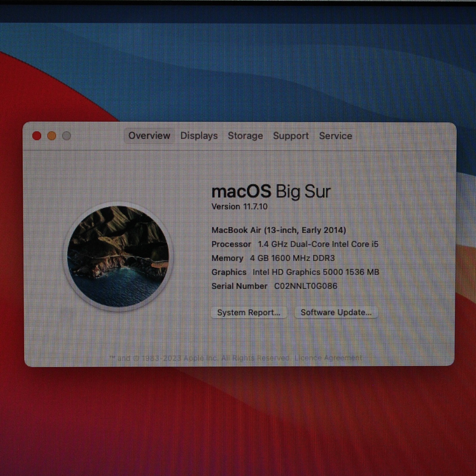Click the 'Memory' label

click(x=227, y=258)
